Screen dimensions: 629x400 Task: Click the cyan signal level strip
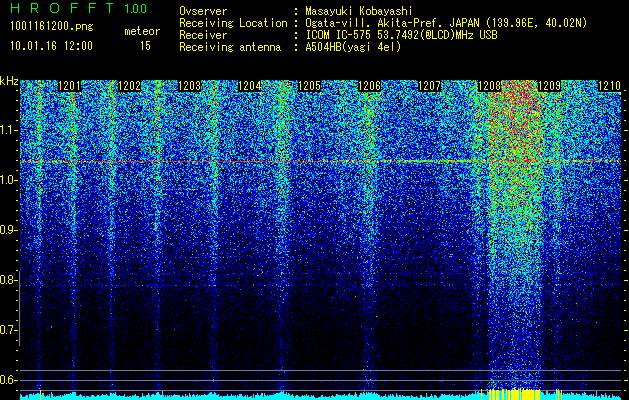(321, 397)
